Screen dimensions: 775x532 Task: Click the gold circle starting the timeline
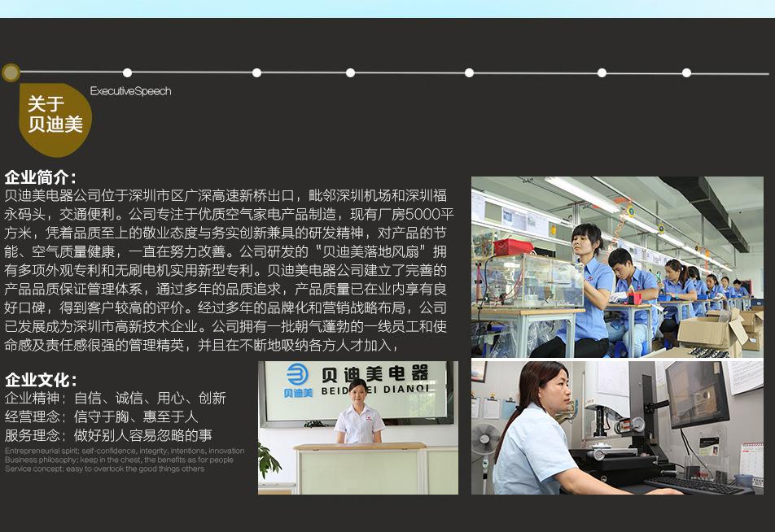[x=11, y=73]
